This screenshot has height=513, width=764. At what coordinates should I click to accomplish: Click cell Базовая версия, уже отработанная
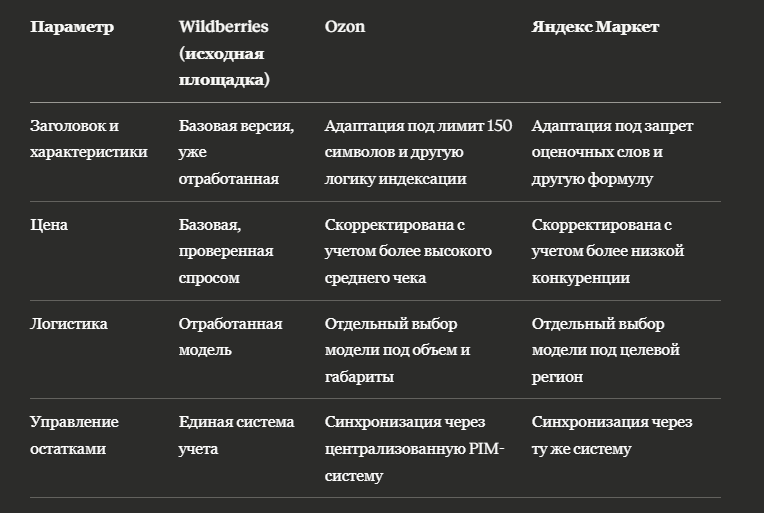[x=236, y=152]
